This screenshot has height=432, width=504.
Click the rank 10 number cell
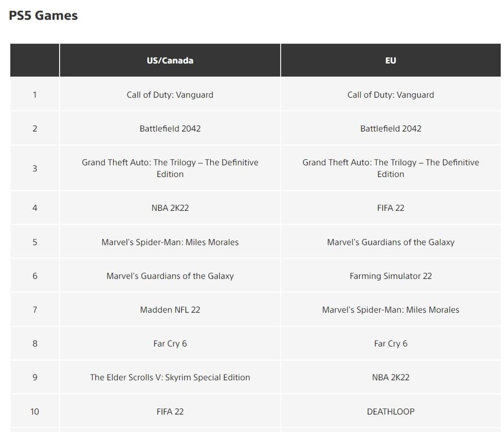pos(35,412)
